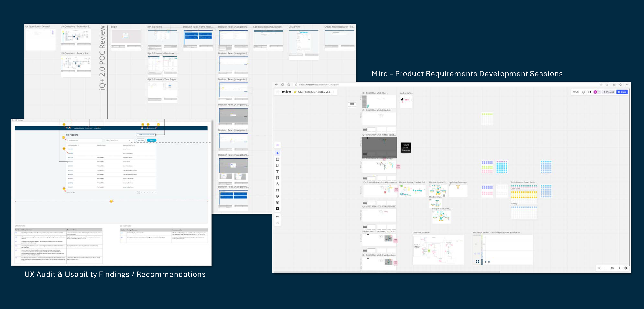This screenshot has width=644, height=309.
Task: Favorite this page with star icon
Action: pyautogui.click(x=607, y=85)
